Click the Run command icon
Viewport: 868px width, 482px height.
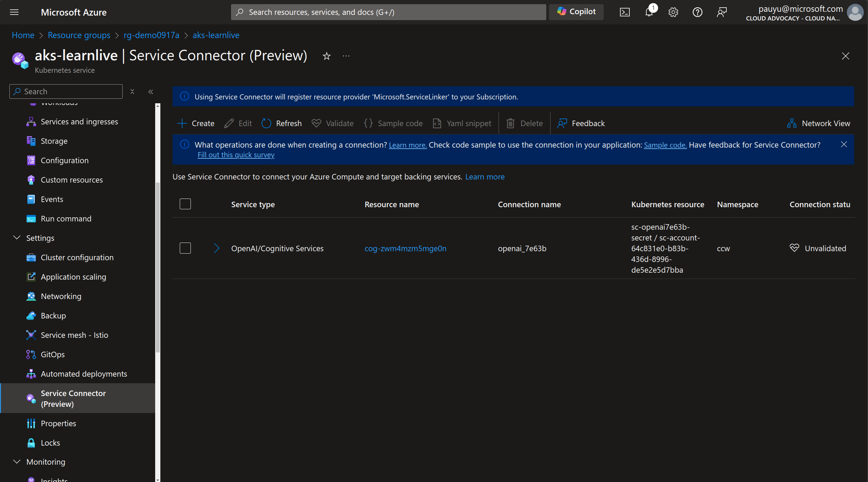pos(31,219)
